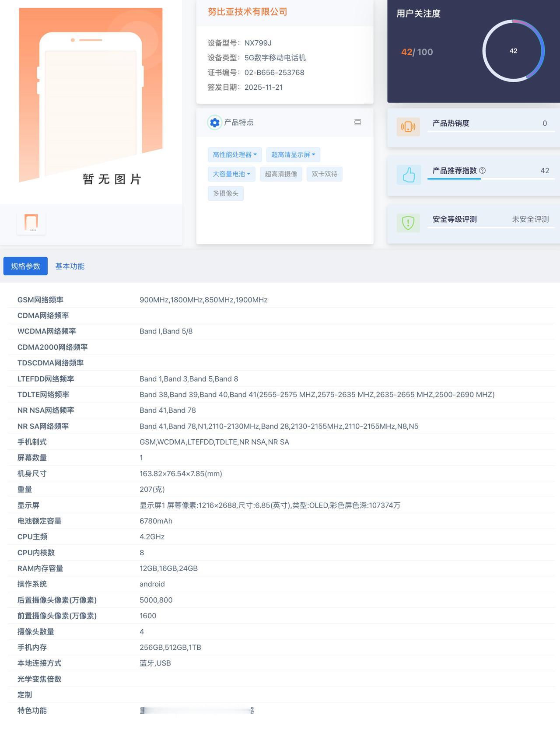Open the help icon next to 产品推荐指数

point(482,171)
